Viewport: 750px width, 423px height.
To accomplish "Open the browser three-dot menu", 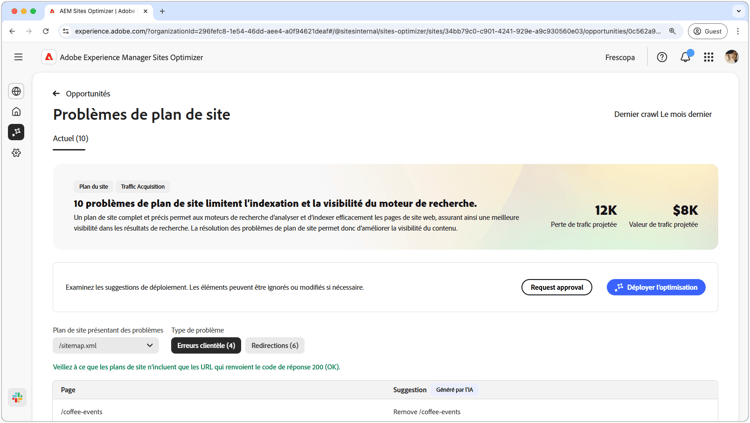I will pyautogui.click(x=738, y=31).
